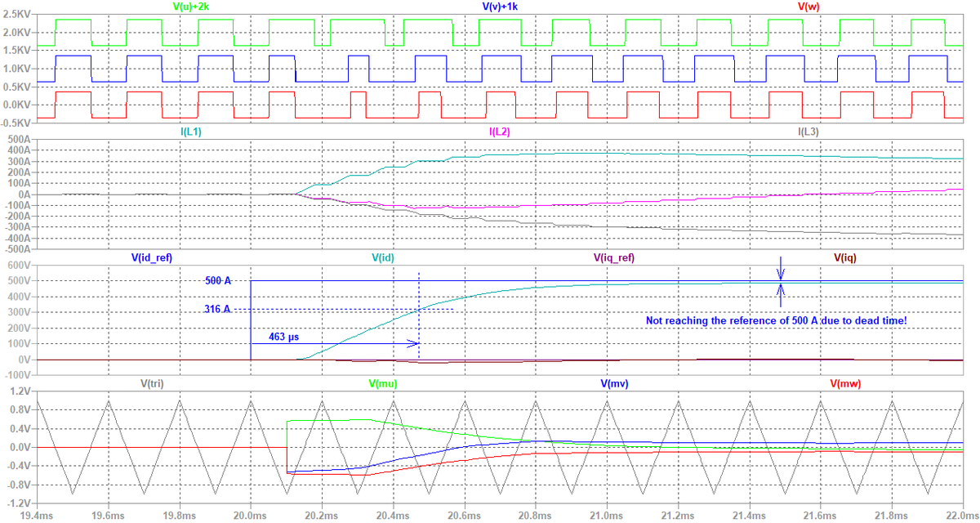The image size is (980, 523).
Task: Click the V(id) trace label
Action: pos(384,257)
